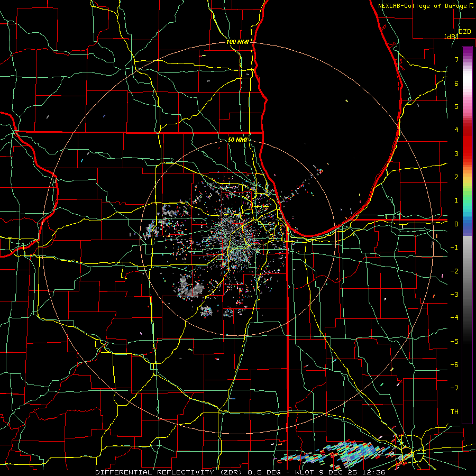Click the 2 value on the scale
The image size is (476, 476).
(456, 177)
